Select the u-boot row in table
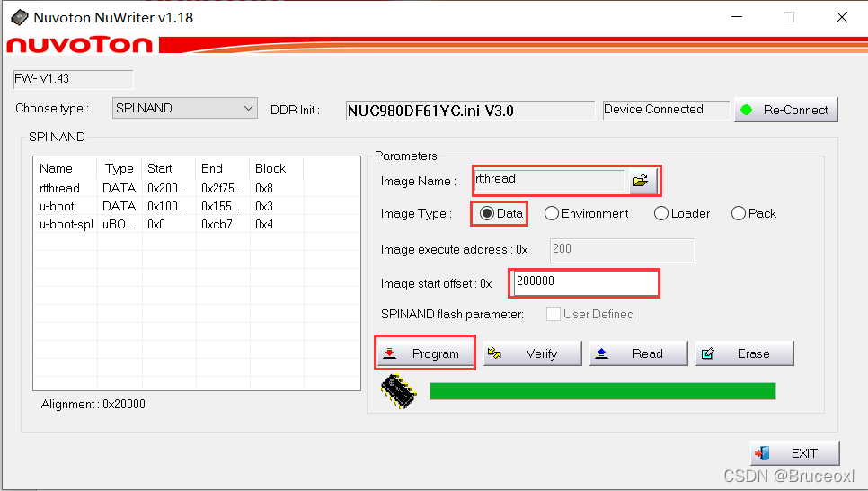868x491 pixels. coord(197,206)
